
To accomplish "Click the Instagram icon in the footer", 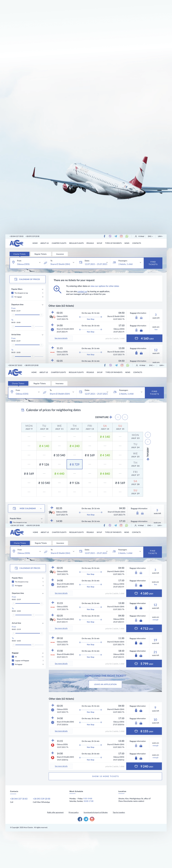I will click(92, 819).
